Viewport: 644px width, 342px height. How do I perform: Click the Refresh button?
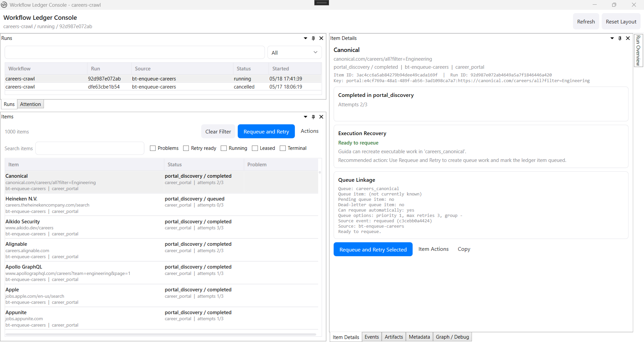(x=586, y=21)
